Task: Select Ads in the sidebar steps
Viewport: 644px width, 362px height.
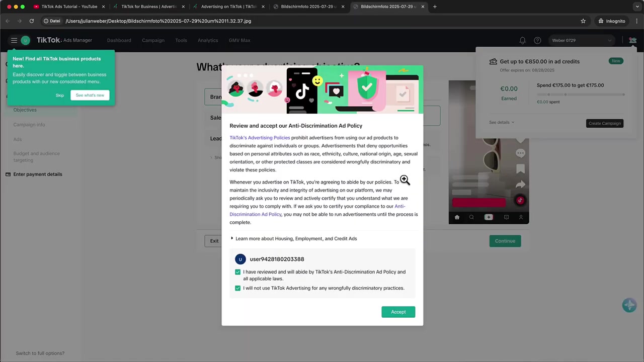Action: click(x=18, y=139)
